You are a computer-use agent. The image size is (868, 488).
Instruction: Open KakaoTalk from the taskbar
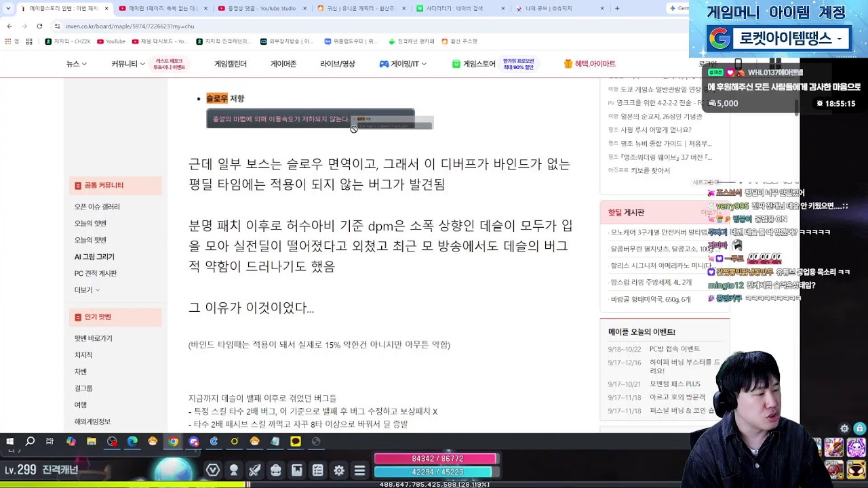click(x=296, y=441)
